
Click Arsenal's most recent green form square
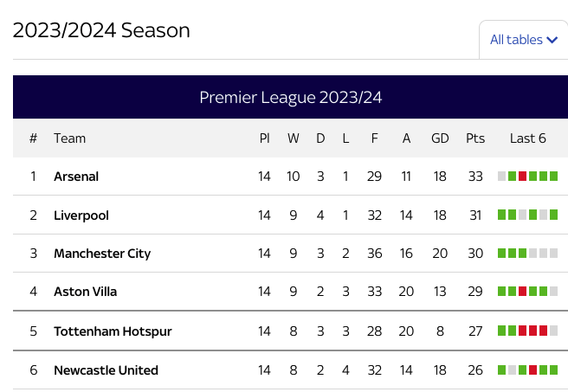tap(553, 177)
